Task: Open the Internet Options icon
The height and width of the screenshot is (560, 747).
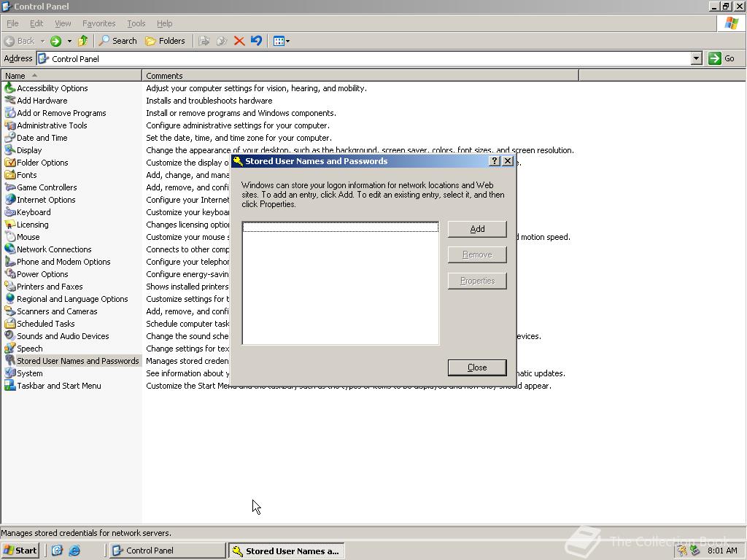Action: [x=10, y=200]
